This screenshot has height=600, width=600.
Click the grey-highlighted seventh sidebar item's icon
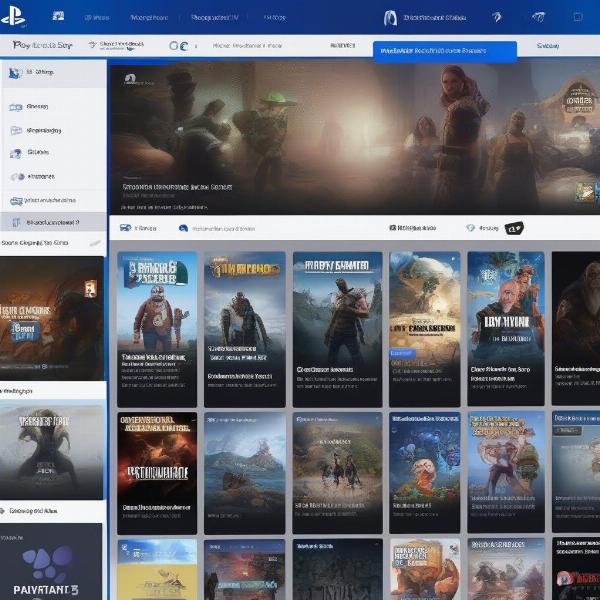pos(16,222)
